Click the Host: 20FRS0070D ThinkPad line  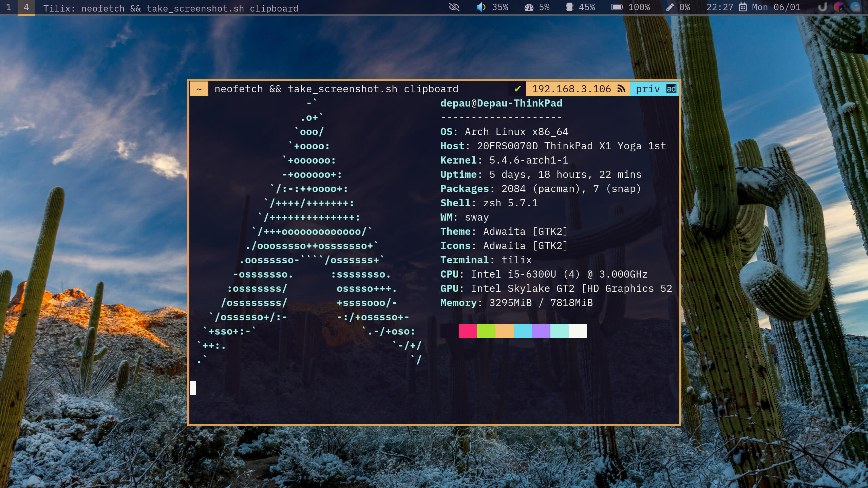pyautogui.click(x=553, y=146)
